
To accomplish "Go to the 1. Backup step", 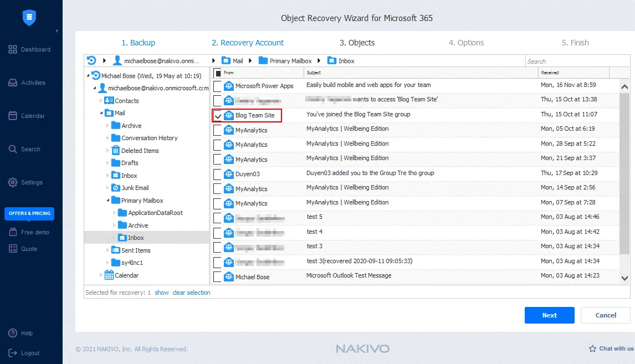I will click(x=139, y=43).
